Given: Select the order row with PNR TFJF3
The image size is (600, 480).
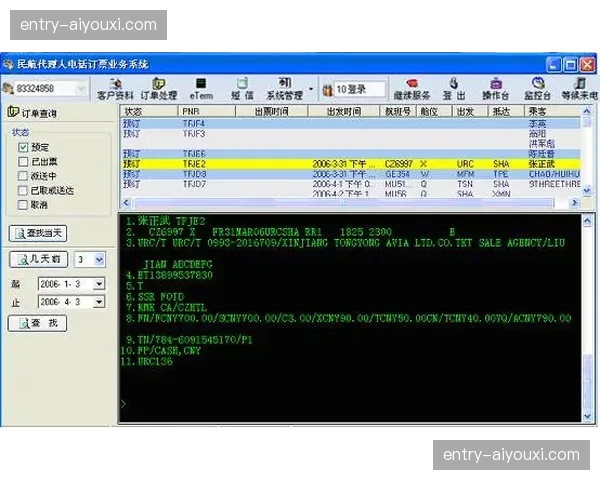Looking at the screenshot, I should (x=351, y=134).
